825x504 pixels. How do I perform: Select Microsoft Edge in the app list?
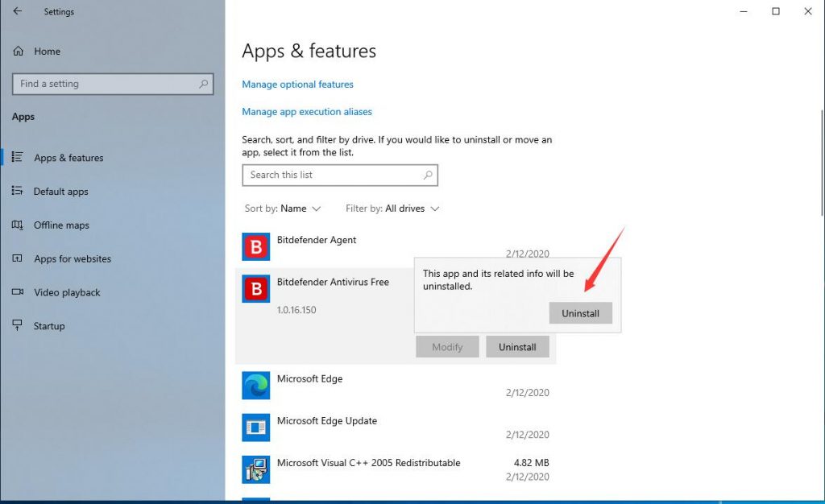(x=396, y=385)
